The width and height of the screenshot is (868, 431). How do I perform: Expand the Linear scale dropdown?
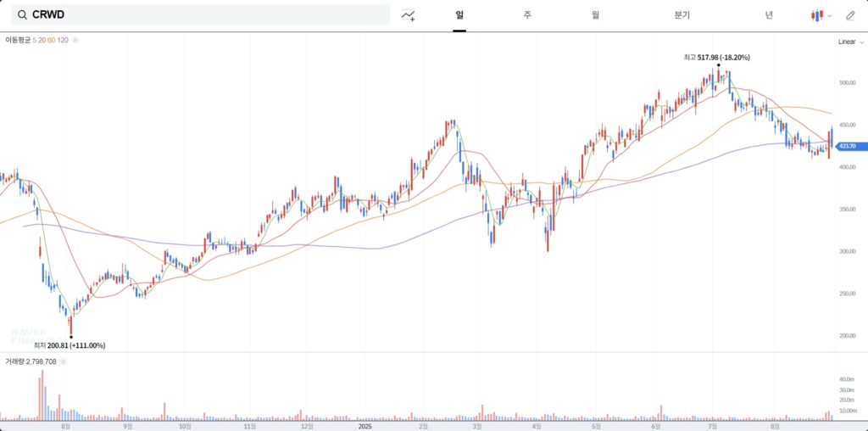coord(849,42)
